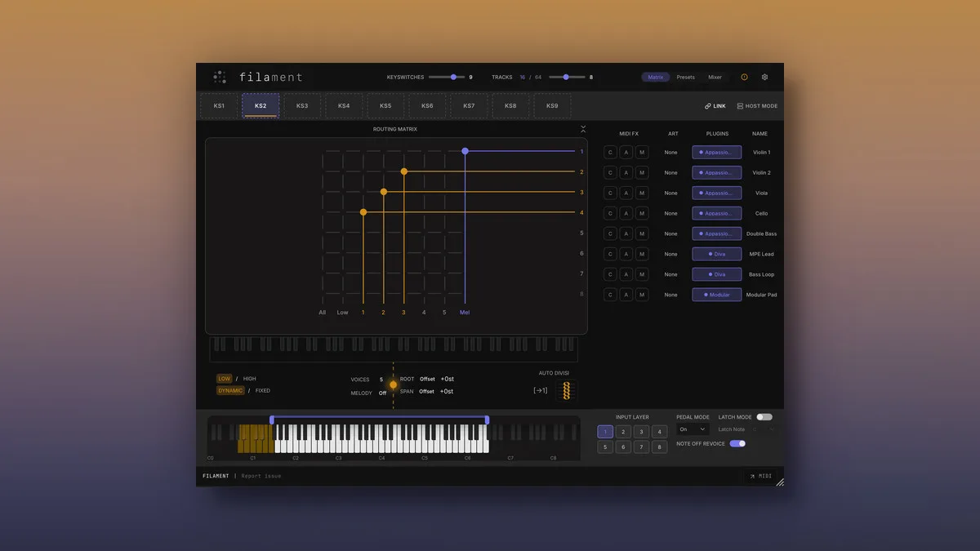The width and height of the screenshot is (980, 551).
Task: Switch to the Matrix view tab
Action: click(656, 77)
